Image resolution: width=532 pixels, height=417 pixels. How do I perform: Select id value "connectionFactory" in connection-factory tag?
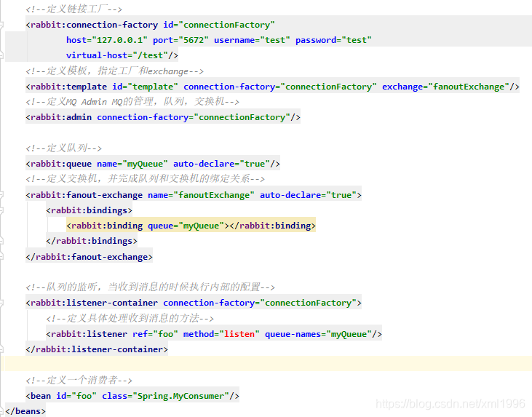click(226, 25)
